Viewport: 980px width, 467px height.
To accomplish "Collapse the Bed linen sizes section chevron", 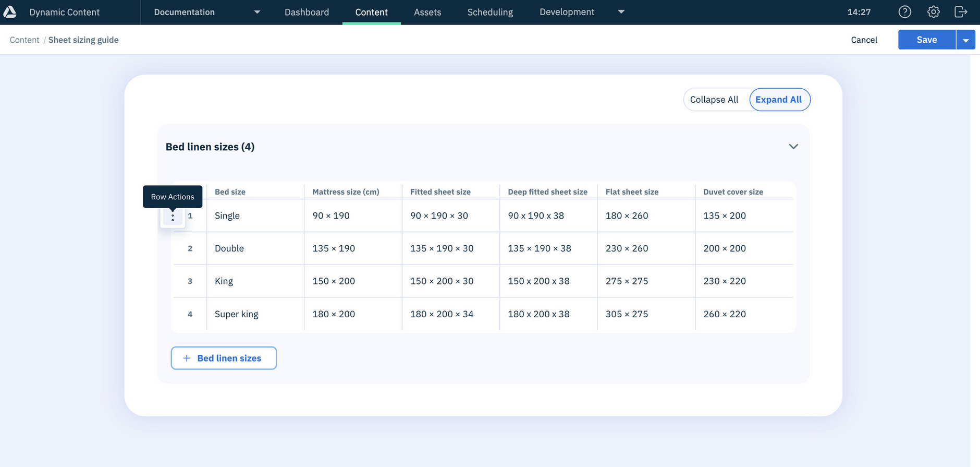I will pos(793,147).
